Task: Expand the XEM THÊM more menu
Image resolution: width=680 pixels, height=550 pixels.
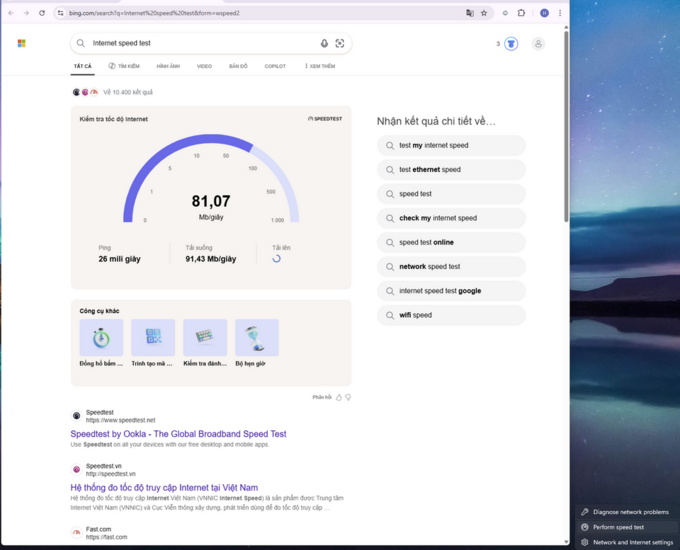Action: 320,66
